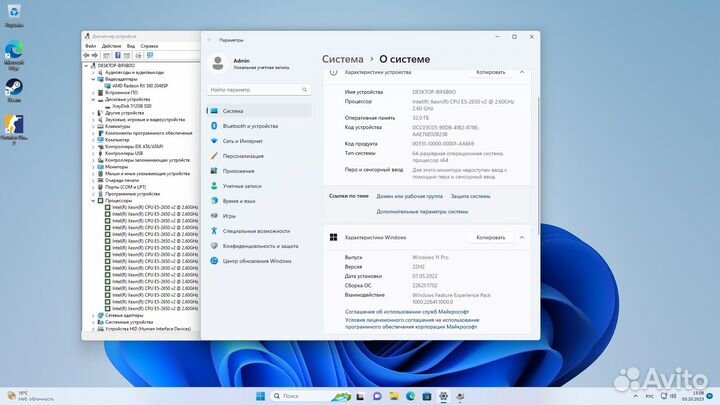Image resolution: width=720 pixels, height=405 pixels.
Task: Open Приложения settings section
Action: click(x=259, y=171)
